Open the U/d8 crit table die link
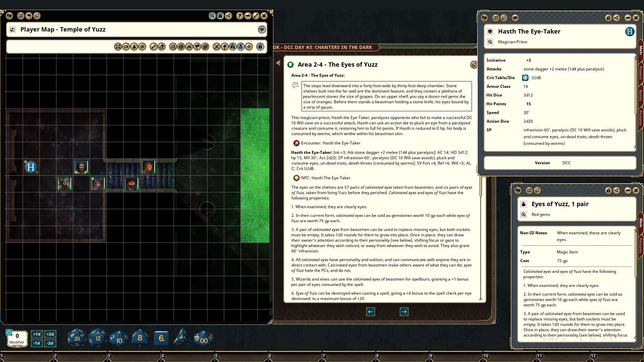This screenshot has width=644, height=362. tap(526, 77)
